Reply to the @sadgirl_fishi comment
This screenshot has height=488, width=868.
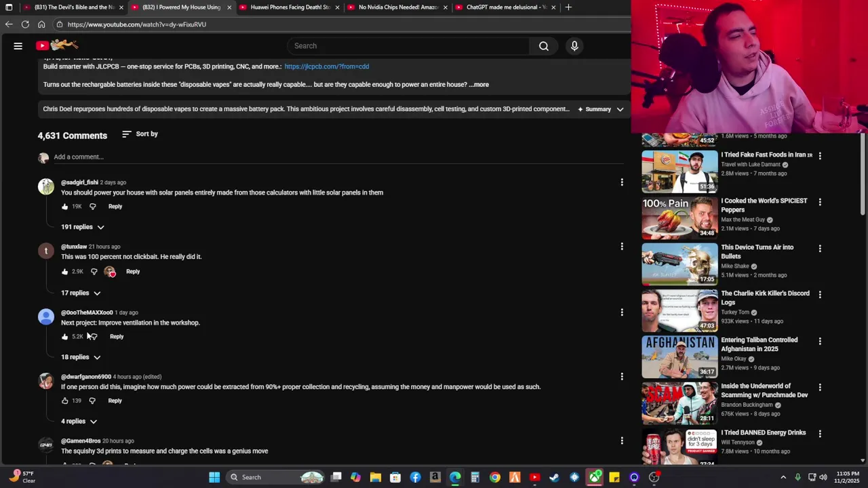pyautogui.click(x=115, y=207)
